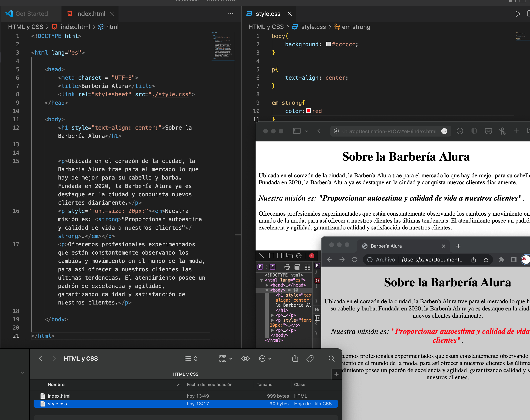530x420 pixels.
Task: Reload the page in Chrome
Action: (354, 259)
